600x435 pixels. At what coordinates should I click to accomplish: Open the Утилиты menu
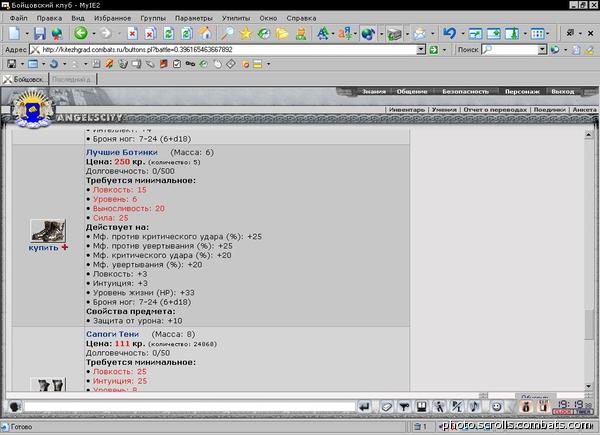coord(236,18)
